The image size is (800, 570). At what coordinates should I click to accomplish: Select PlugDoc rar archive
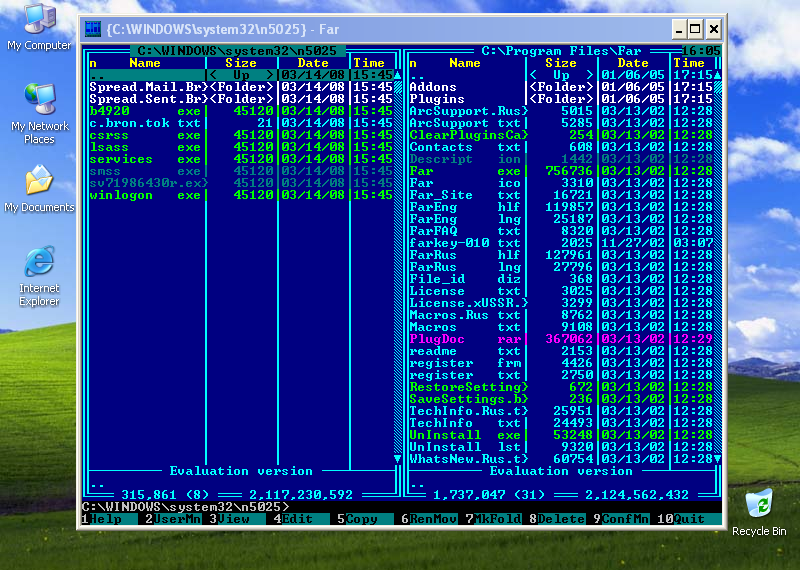click(x=561, y=339)
